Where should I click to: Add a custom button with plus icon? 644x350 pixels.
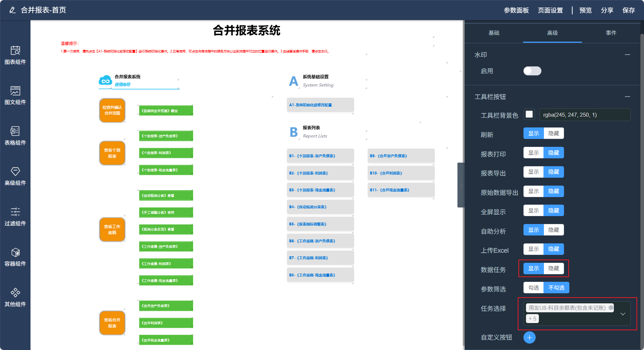point(529,337)
